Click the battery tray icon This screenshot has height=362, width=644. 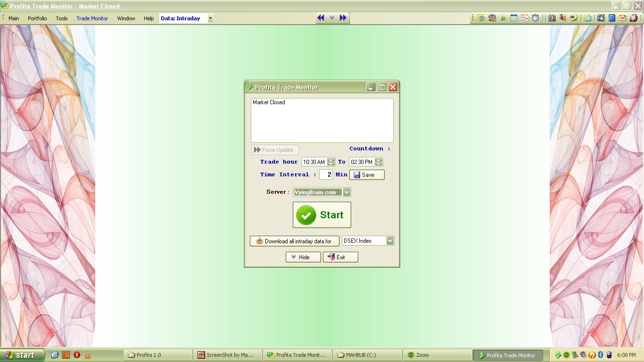click(609, 355)
